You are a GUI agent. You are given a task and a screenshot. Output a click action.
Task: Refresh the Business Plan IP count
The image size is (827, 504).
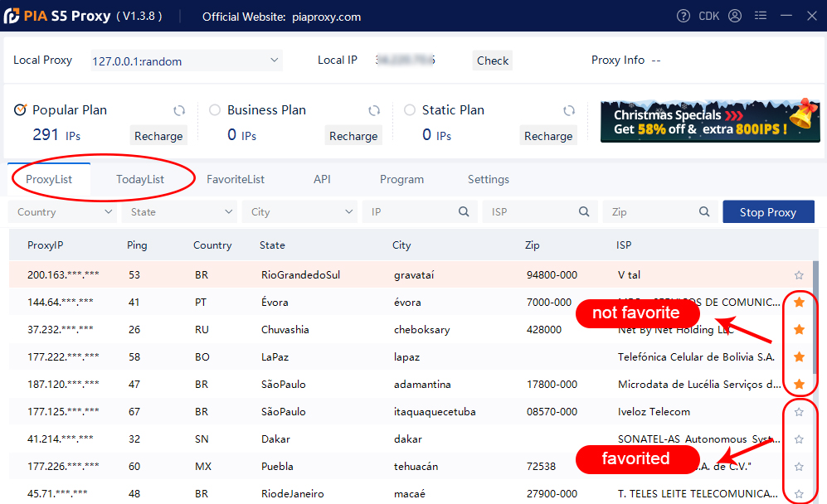coord(374,111)
